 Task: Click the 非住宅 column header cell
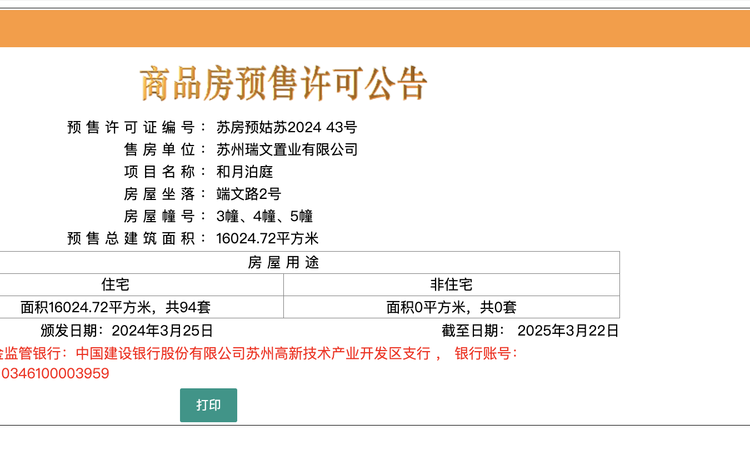[x=452, y=285]
